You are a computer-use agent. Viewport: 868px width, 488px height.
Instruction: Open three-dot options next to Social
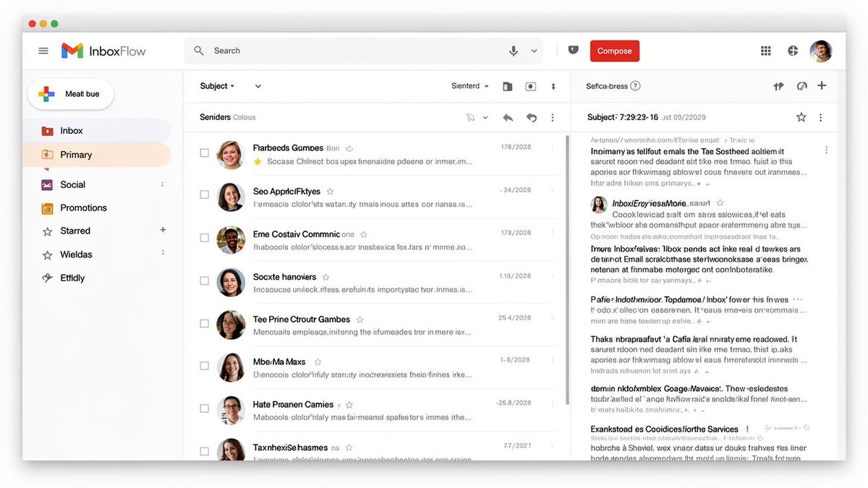pos(162,184)
